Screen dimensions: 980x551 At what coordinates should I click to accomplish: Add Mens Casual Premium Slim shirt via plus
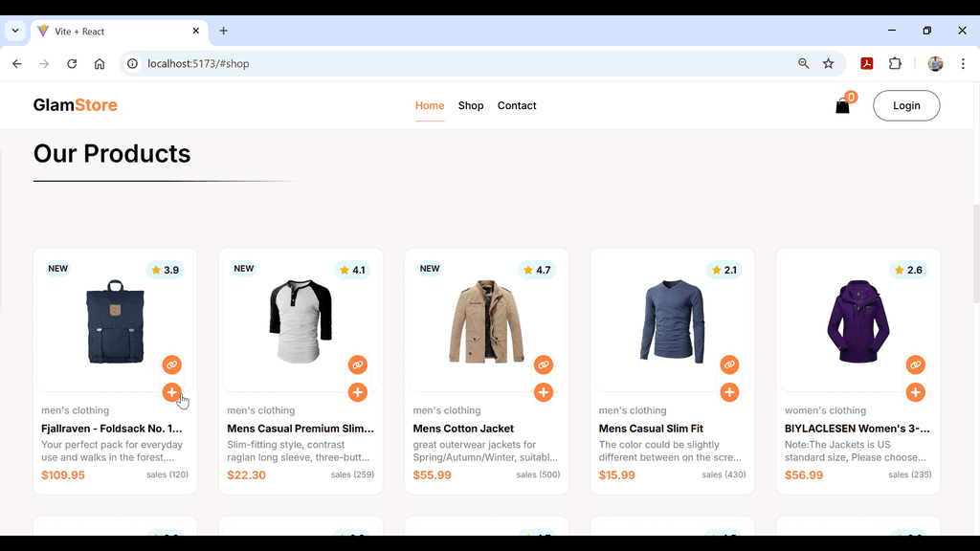point(358,392)
